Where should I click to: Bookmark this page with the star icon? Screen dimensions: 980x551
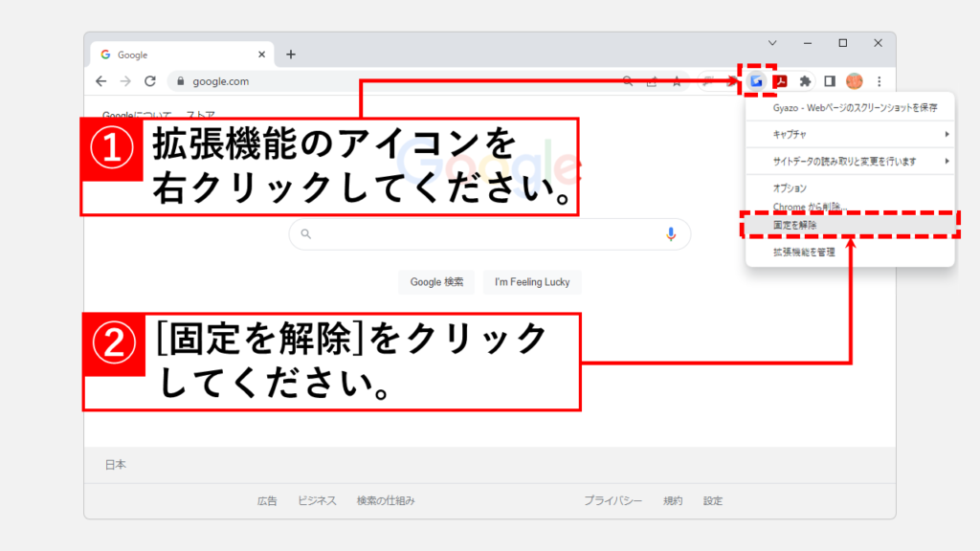(x=677, y=81)
